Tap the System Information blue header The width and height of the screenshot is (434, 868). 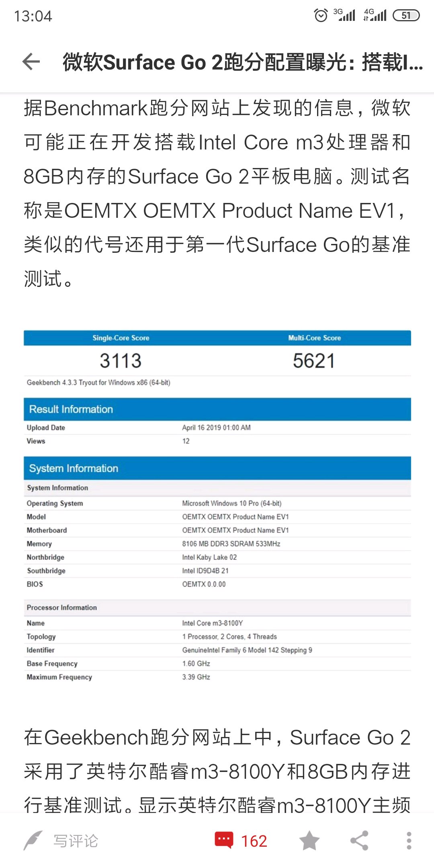pyautogui.click(x=217, y=468)
